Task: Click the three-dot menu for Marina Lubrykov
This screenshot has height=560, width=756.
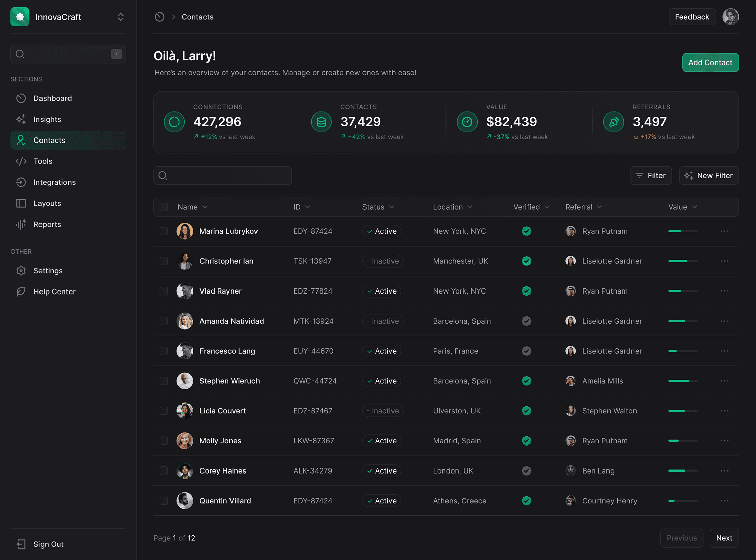Action: (x=724, y=231)
